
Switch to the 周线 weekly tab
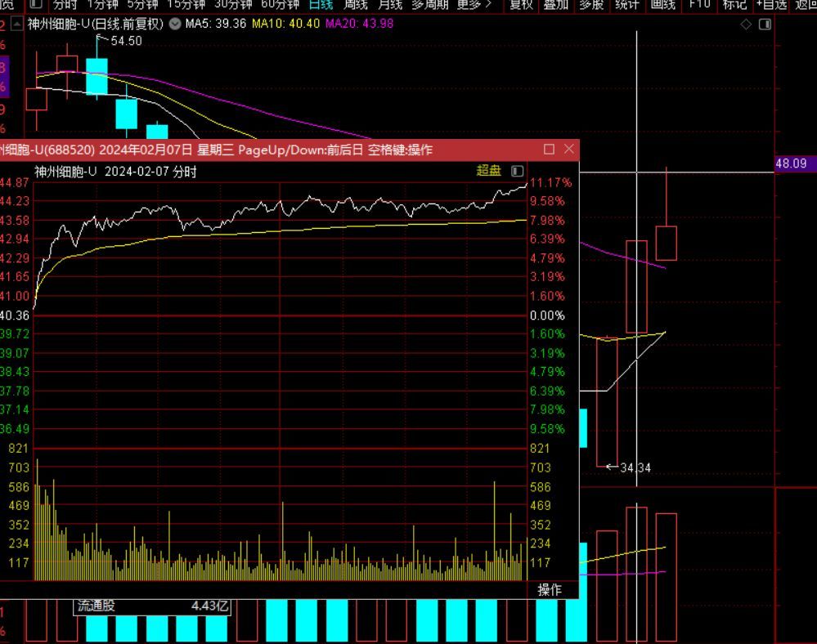[x=355, y=4]
